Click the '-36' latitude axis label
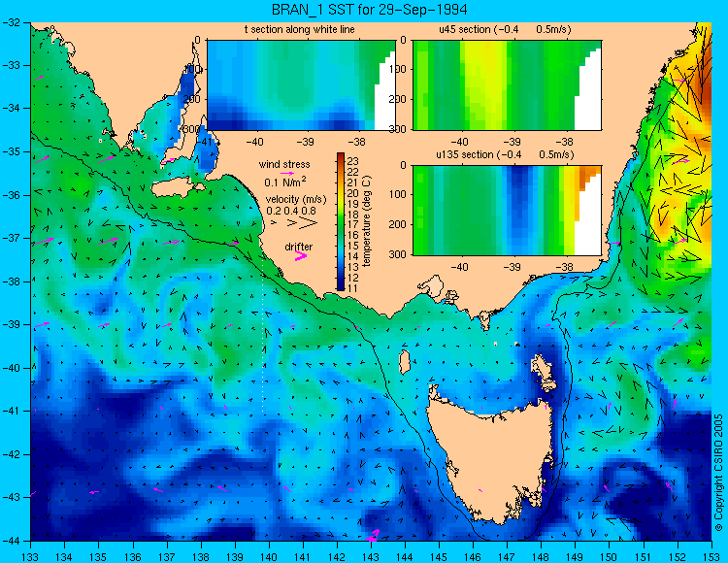The image size is (728, 563). pos(12,195)
